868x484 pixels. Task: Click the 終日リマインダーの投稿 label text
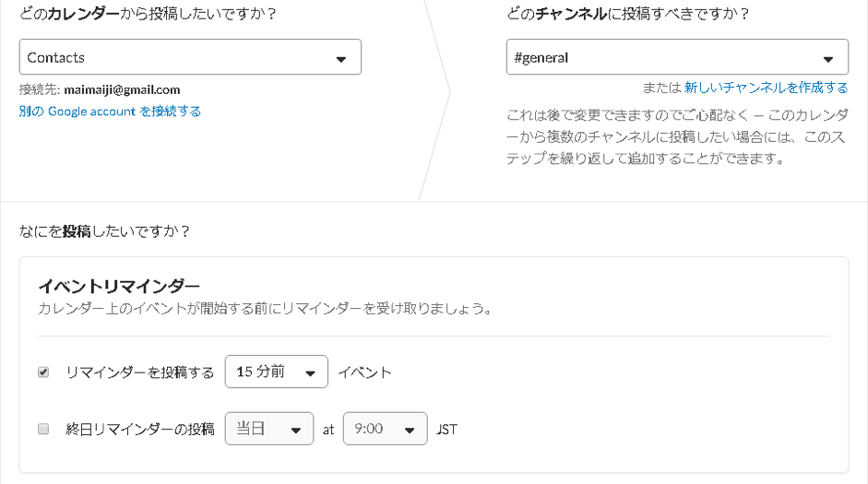140,429
